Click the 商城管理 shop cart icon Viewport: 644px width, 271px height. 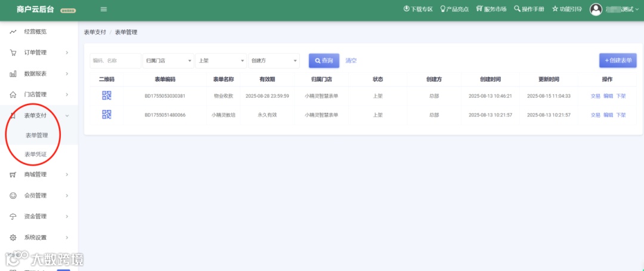pos(13,175)
